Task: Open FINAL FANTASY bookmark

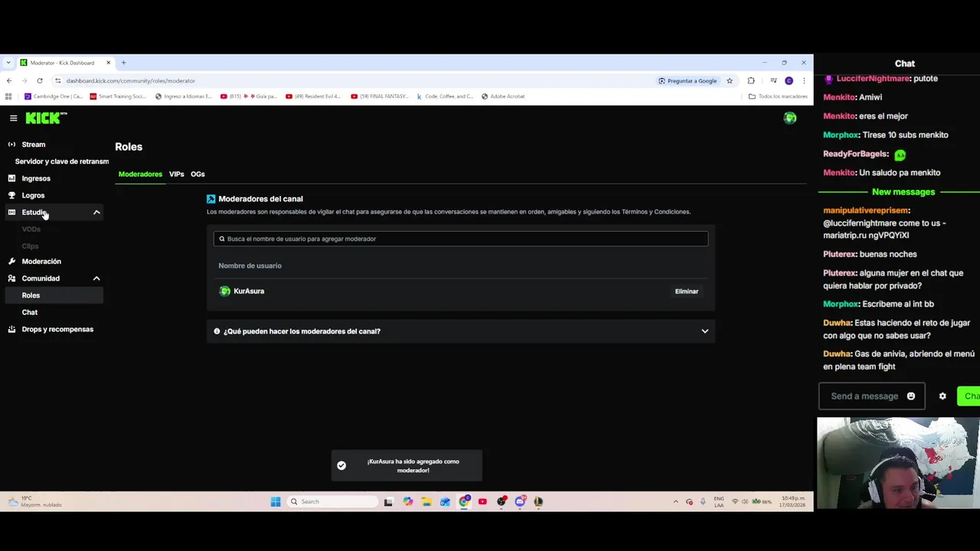Action: click(x=380, y=96)
